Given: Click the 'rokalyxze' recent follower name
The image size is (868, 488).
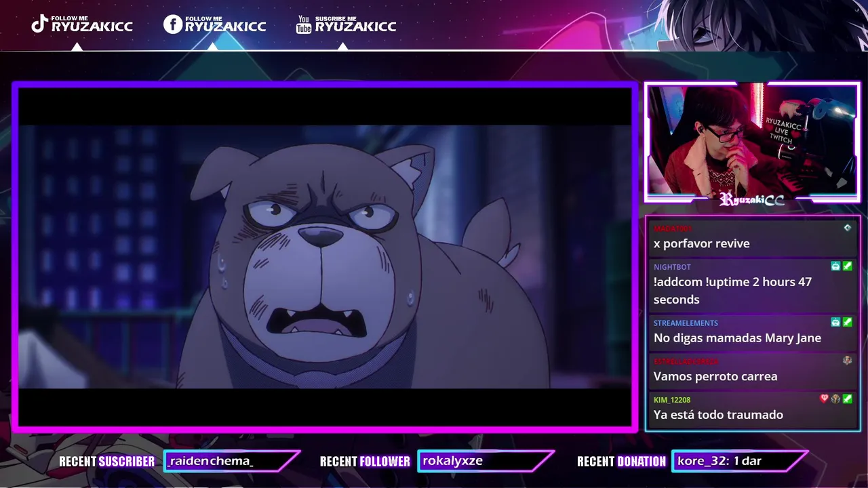Looking at the screenshot, I should (x=452, y=461).
